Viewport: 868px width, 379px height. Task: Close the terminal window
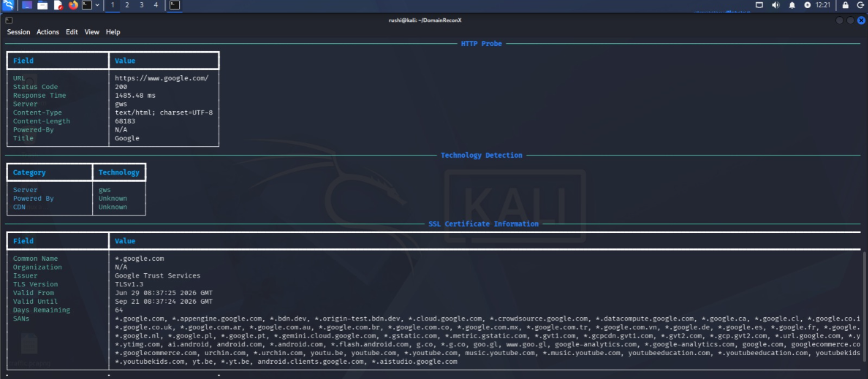tap(861, 21)
